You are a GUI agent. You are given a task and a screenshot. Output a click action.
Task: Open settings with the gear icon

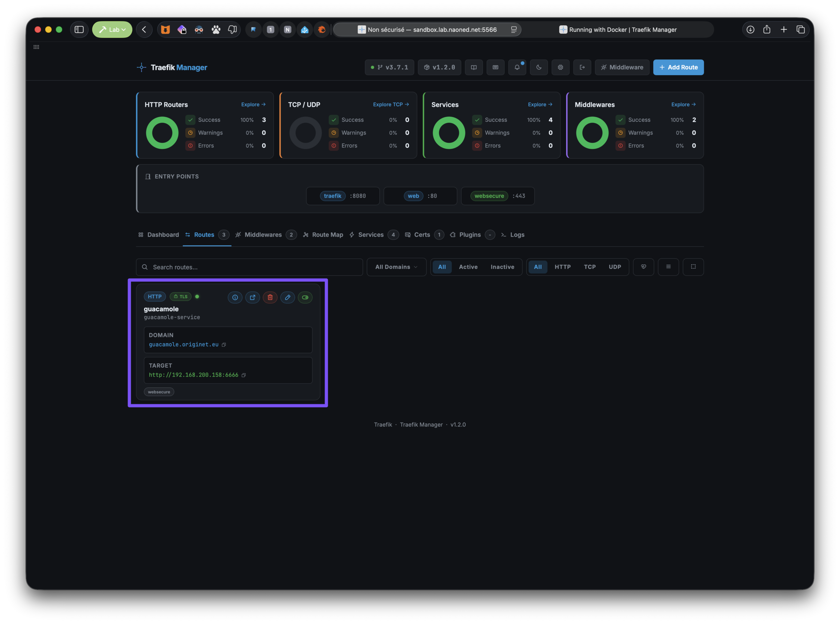(561, 67)
